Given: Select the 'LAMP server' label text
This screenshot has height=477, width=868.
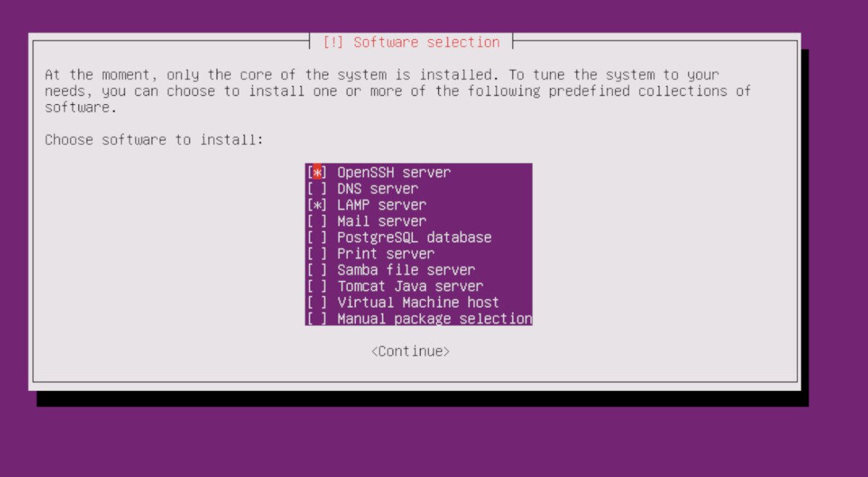Looking at the screenshot, I should click(x=382, y=206).
